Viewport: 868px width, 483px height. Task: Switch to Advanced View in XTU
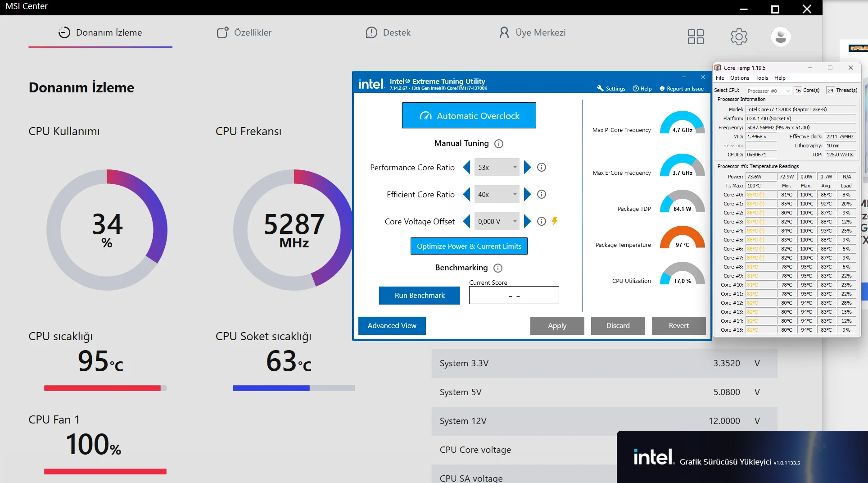392,326
